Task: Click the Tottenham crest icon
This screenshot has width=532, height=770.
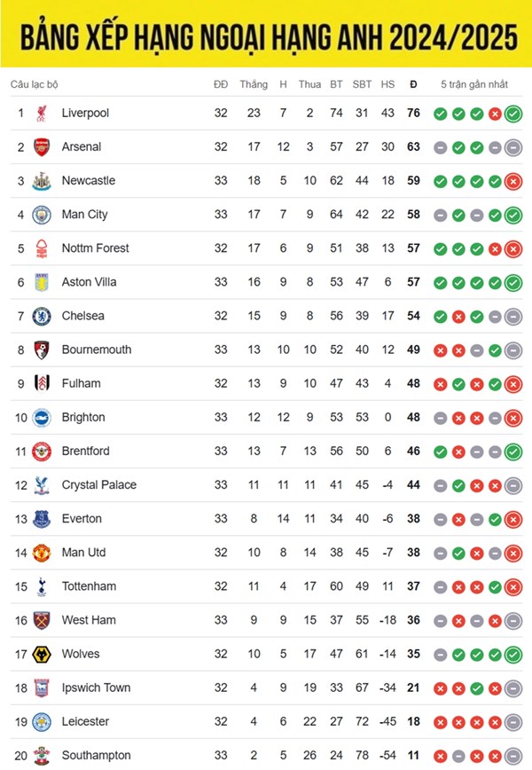Action: tap(42, 586)
